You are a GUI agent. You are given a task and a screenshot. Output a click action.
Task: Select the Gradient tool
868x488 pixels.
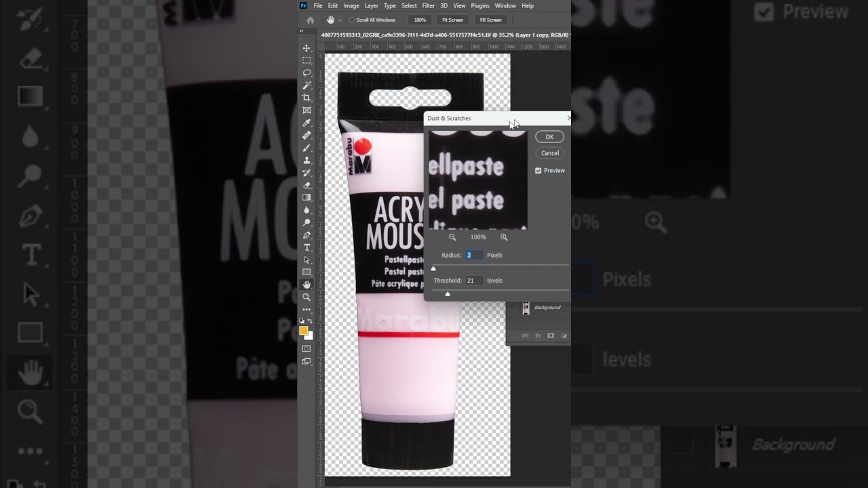[307, 197]
